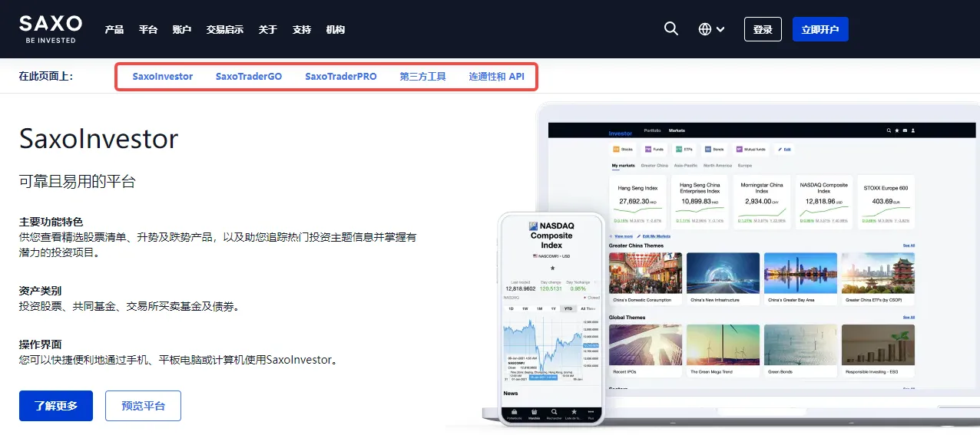
Task: Open the Hang Seng China Enterprises Index card
Action: 701,201
